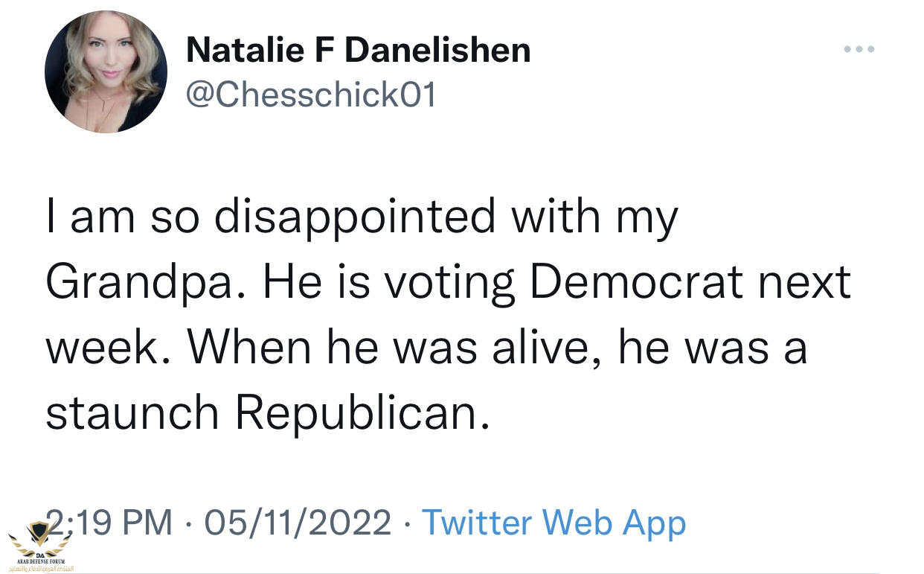
Task: Click the "F" middle initial in the name
Action: [x=327, y=50]
